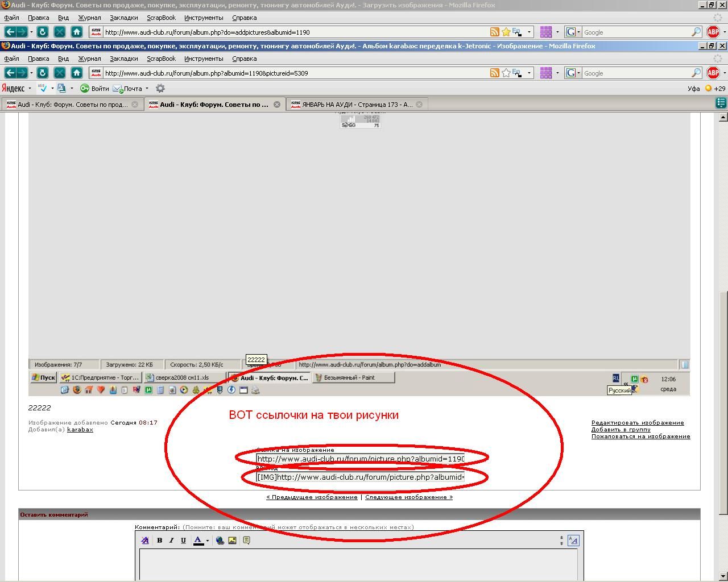728x582 pixels.
Task: Click the Insert Link globe icon in editor
Action: pyautogui.click(x=220, y=541)
